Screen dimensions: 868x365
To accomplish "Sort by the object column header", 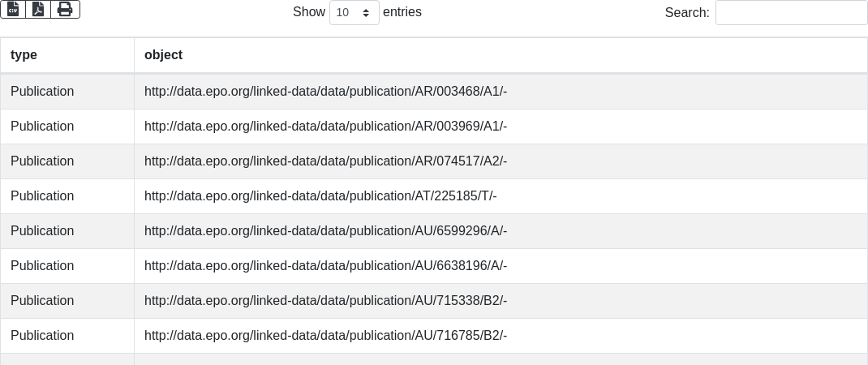I will pos(163,55).
